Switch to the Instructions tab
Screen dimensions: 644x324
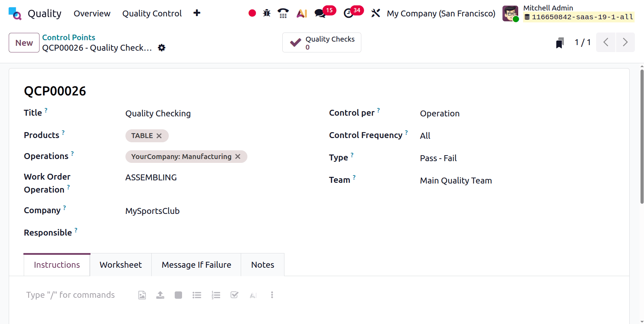tap(57, 265)
